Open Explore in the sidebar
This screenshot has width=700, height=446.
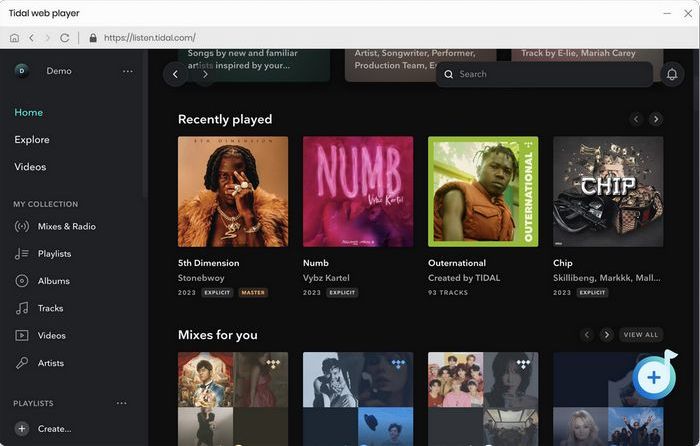pos(32,140)
